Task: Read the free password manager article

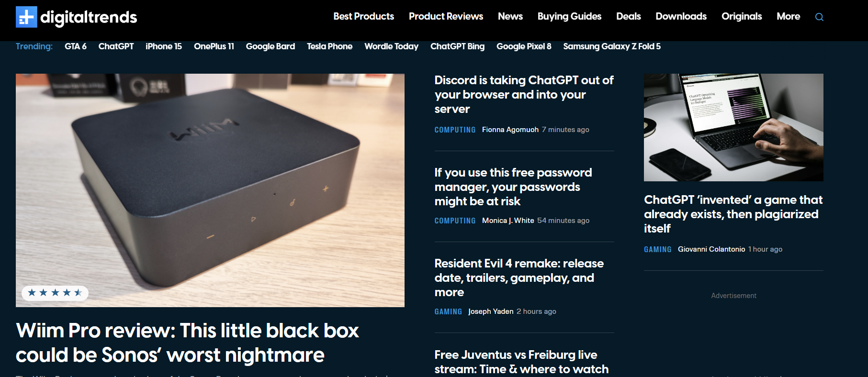Action: (513, 187)
